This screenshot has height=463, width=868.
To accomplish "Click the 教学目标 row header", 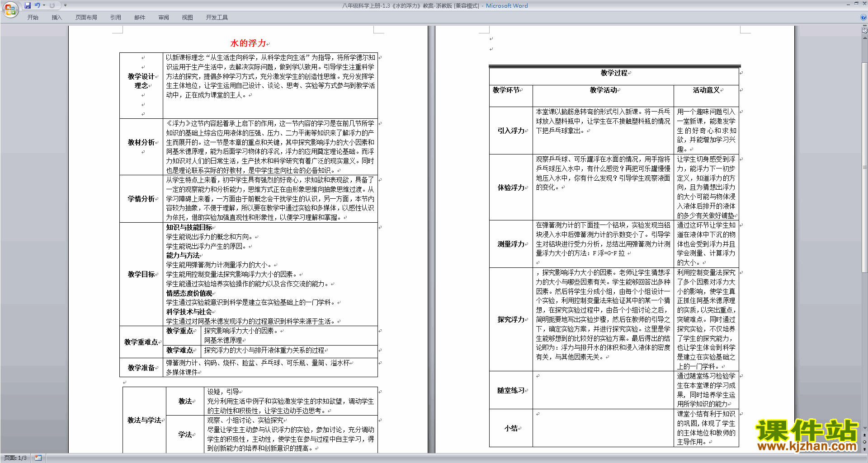I will (x=141, y=274).
